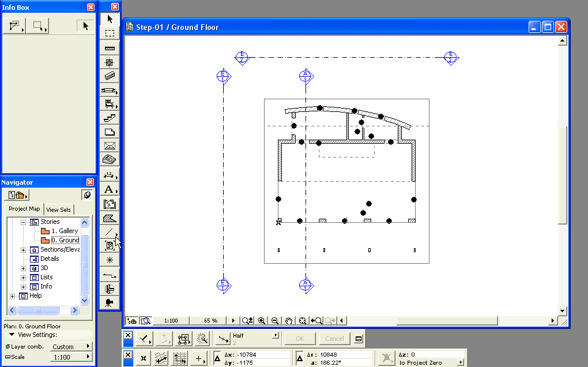Image resolution: width=588 pixels, height=367 pixels.
Task: Toggle delta radius relative coordinate button
Action: (300, 358)
